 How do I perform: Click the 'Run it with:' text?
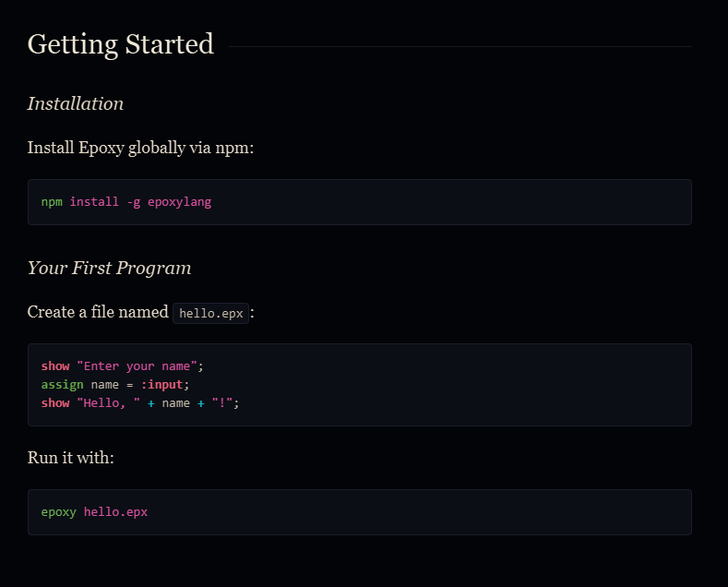click(70, 458)
